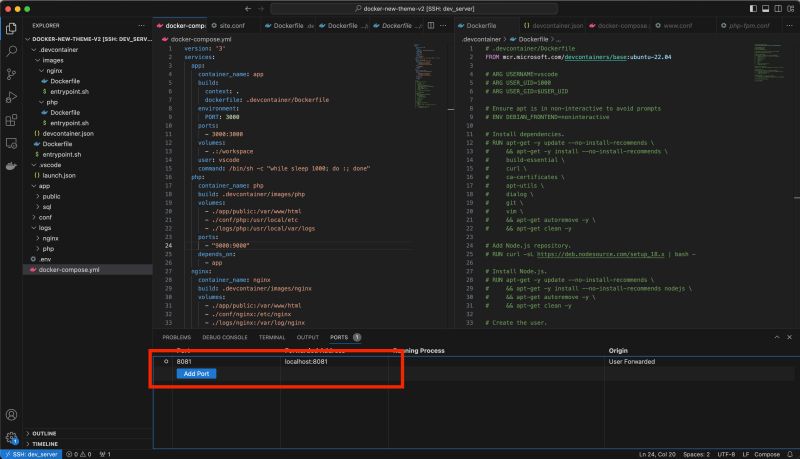Click the forwarded ports indicator in status bar
The image size is (800, 459).
coord(105,454)
